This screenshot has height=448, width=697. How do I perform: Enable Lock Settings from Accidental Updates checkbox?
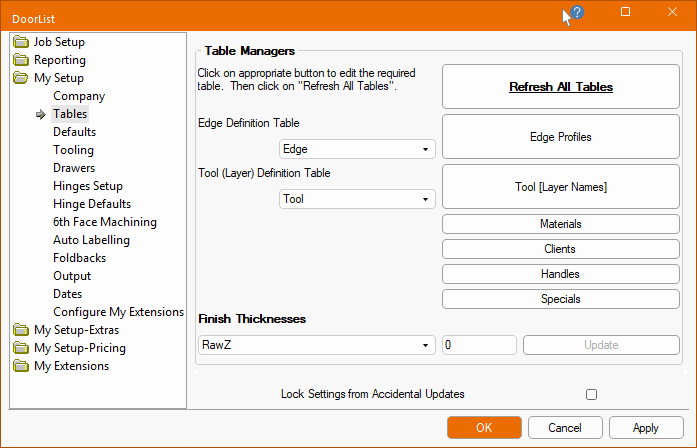click(x=591, y=395)
